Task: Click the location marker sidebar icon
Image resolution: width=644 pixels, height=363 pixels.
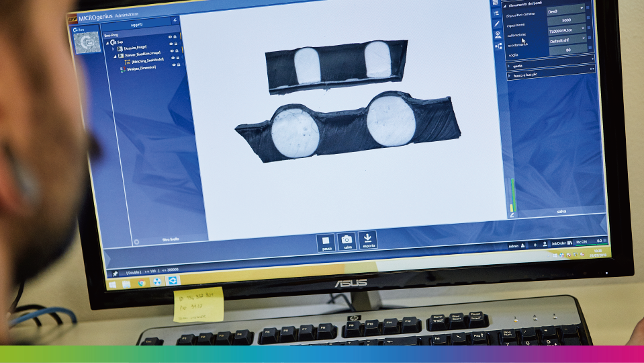Action: [498, 35]
